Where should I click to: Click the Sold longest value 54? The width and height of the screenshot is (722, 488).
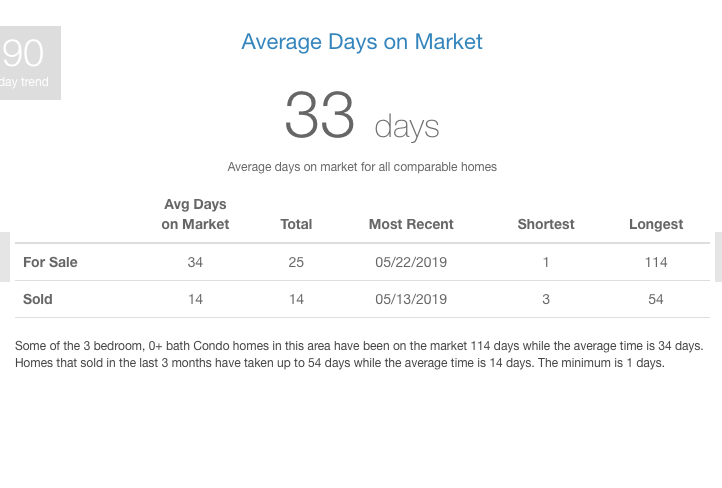click(656, 299)
